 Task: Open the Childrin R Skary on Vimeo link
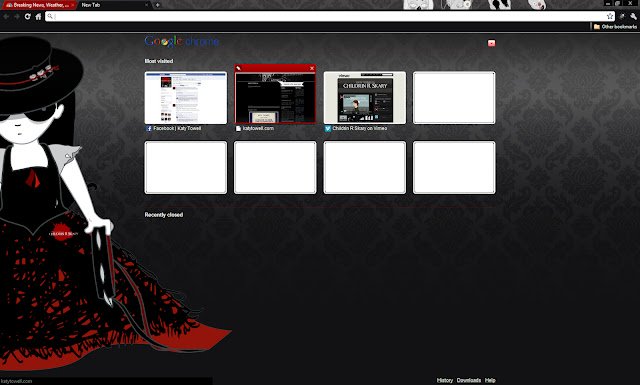(x=360, y=128)
